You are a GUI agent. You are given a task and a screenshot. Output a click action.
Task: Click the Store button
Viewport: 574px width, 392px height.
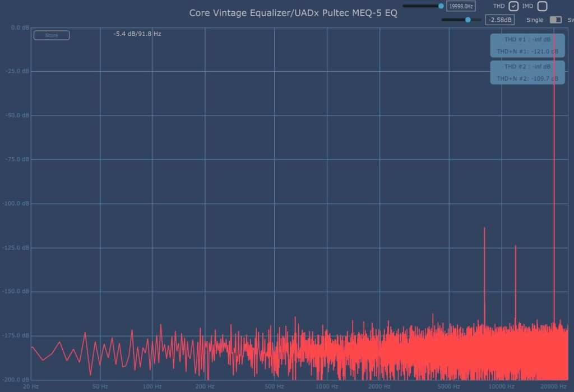[x=52, y=35]
